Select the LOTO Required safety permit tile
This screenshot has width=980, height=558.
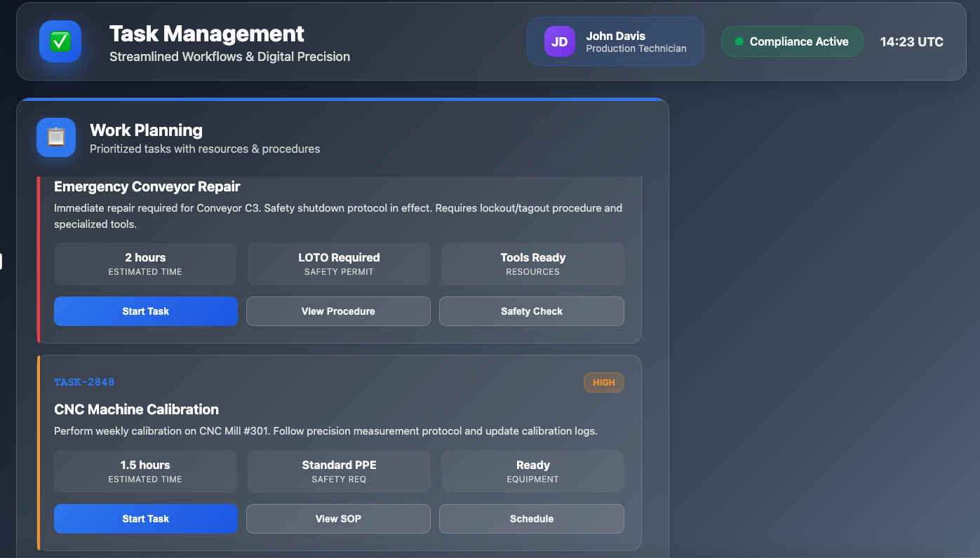point(339,264)
